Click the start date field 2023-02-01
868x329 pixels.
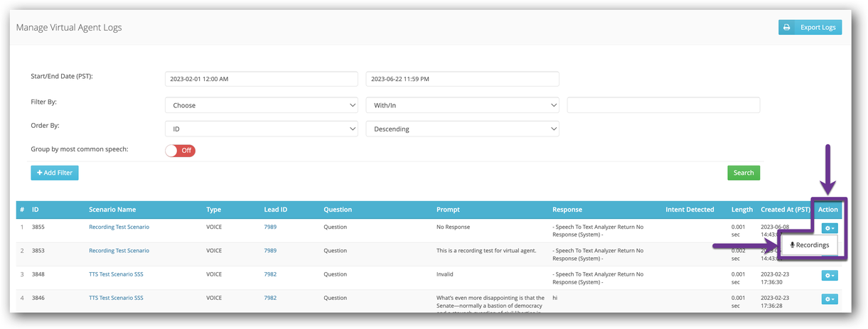tap(261, 79)
